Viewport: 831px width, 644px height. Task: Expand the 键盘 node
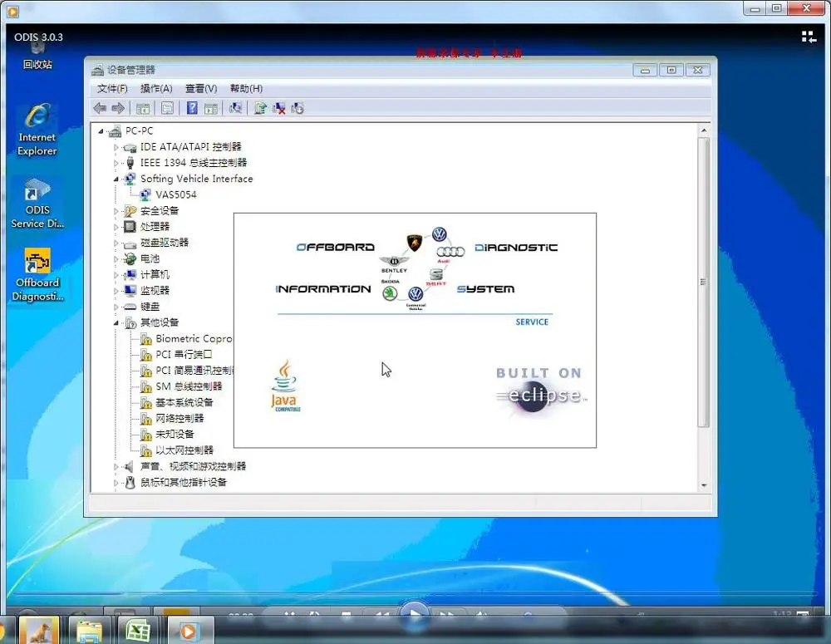coord(116,307)
